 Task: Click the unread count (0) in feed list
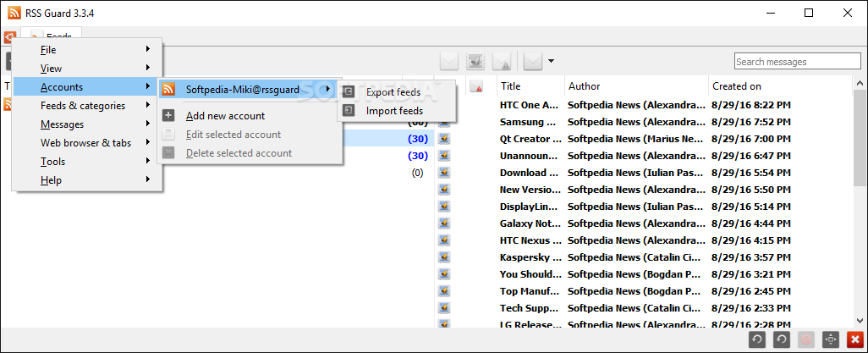point(417,173)
